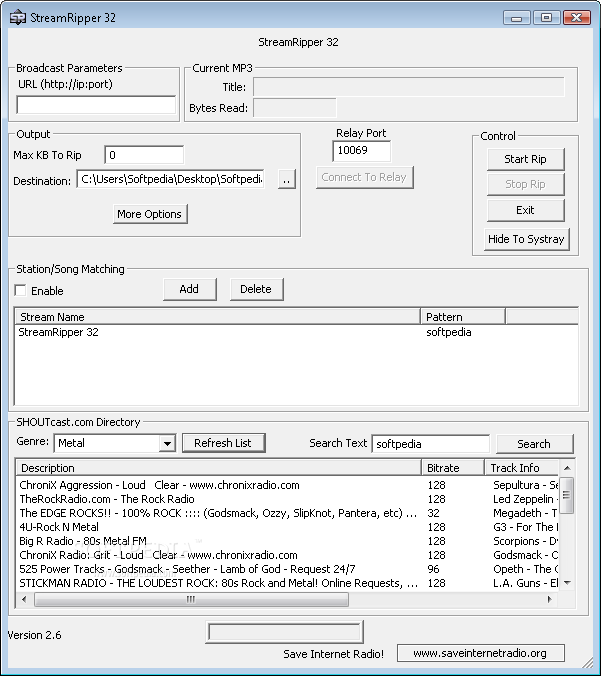Click Search Text field containing softpedia
Viewport: 601px width, 676px height.
coord(430,444)
